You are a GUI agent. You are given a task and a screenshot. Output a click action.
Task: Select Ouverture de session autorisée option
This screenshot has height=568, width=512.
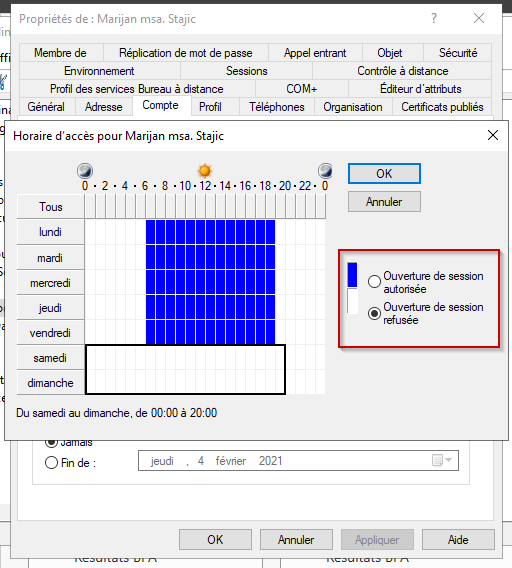click(374, 281)
